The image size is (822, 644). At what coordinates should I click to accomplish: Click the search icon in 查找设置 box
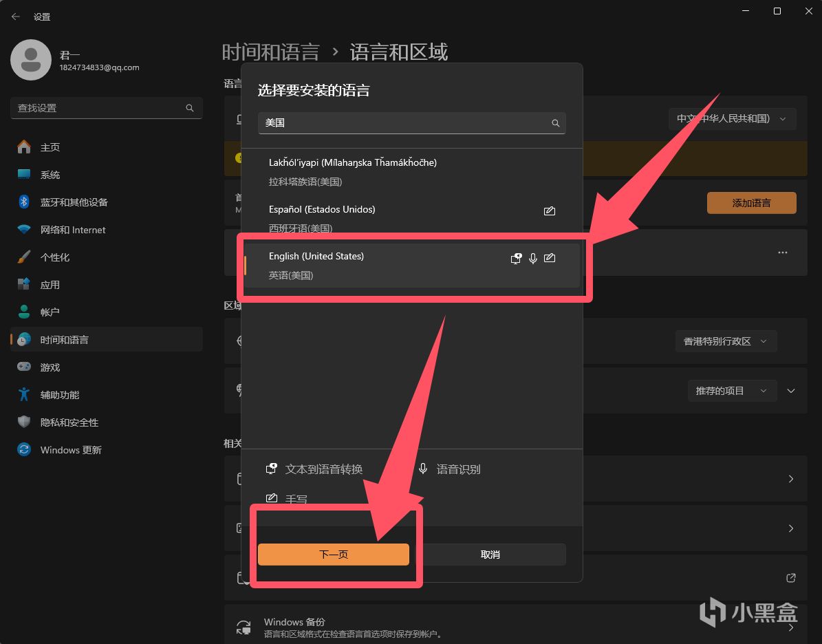[190, 108]
